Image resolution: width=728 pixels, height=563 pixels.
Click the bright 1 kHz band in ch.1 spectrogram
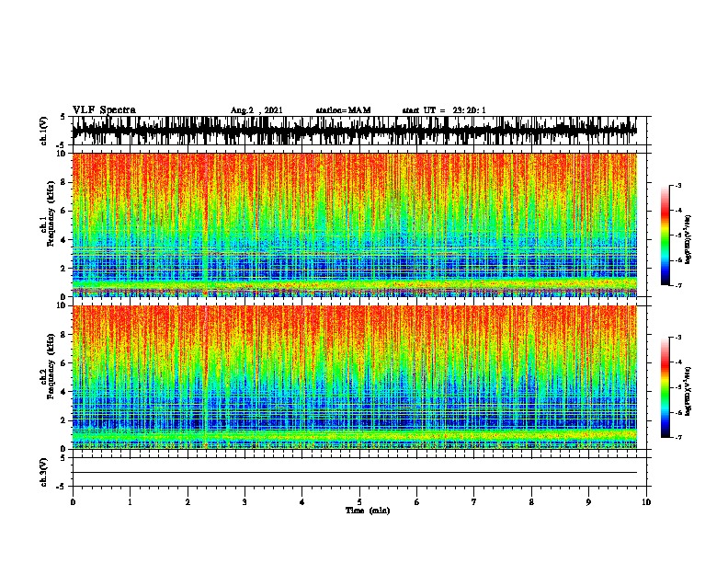355,284
